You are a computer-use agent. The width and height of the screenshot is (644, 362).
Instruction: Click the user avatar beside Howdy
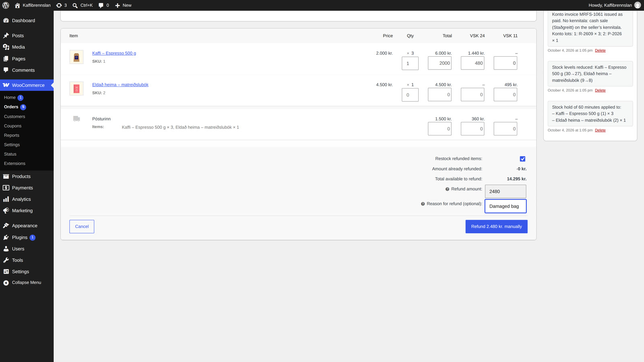(x=638, y=5)
